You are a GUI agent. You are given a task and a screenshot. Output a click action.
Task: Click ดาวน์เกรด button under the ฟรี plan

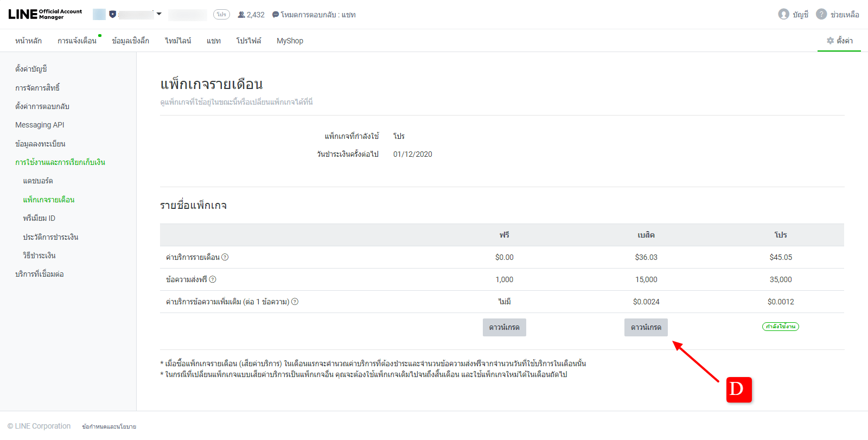pos(504,327)
